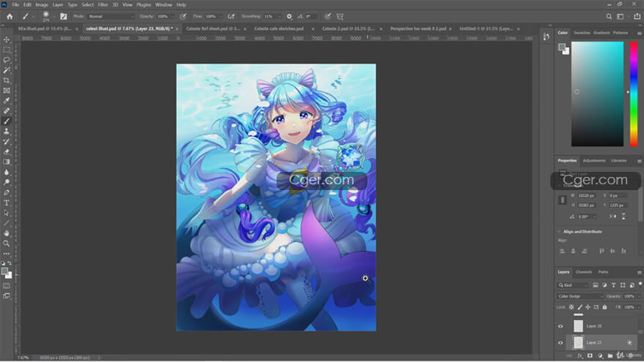Viewport: 644px width, 362px height.
Task: Open the Filter menu
Action: pyautogui.click(x=102, y=5)
